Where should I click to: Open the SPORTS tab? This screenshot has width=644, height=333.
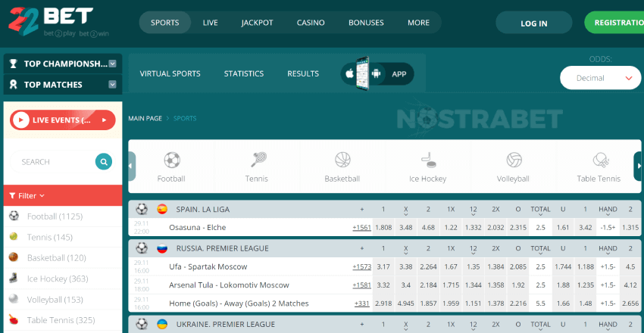[165, 23]
